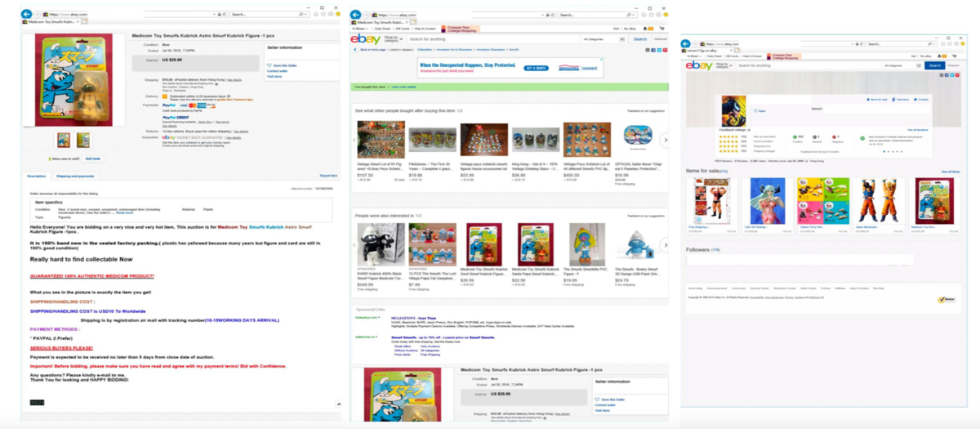Click the Favorites star in the left browser window
980x429 pixels.
pyautogui.click(x=324, y=14)
